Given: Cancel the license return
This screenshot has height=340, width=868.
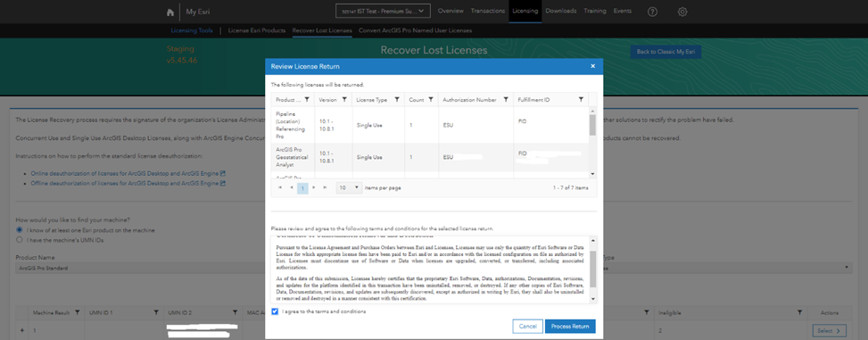Looking at the screenshot, I should pos(527,327).
